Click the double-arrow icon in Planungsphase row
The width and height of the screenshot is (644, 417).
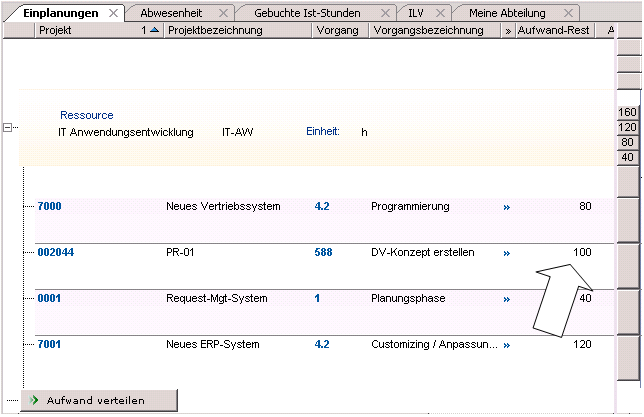(506, 299)
